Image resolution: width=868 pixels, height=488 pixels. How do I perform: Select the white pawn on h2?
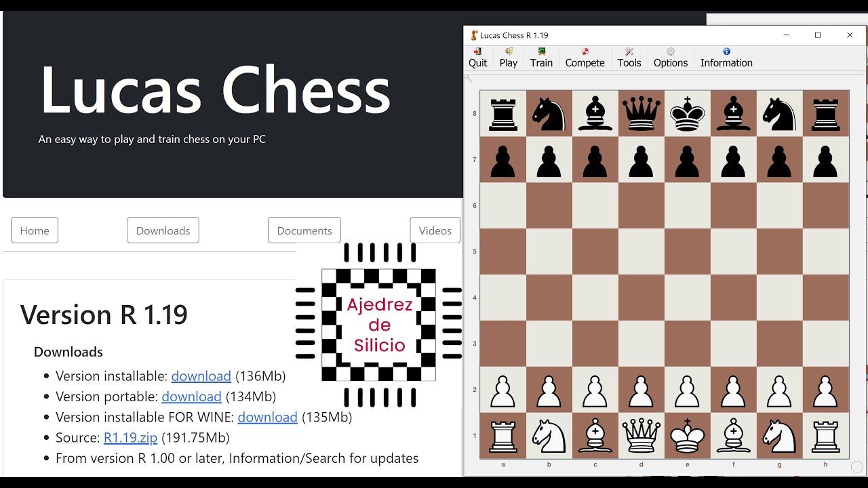point(826,390)
